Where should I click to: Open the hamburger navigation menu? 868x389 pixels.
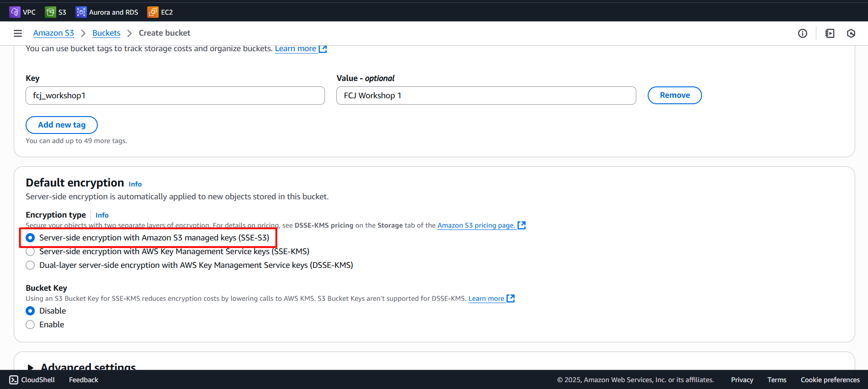pyautogui.click(x=18, y=33)
